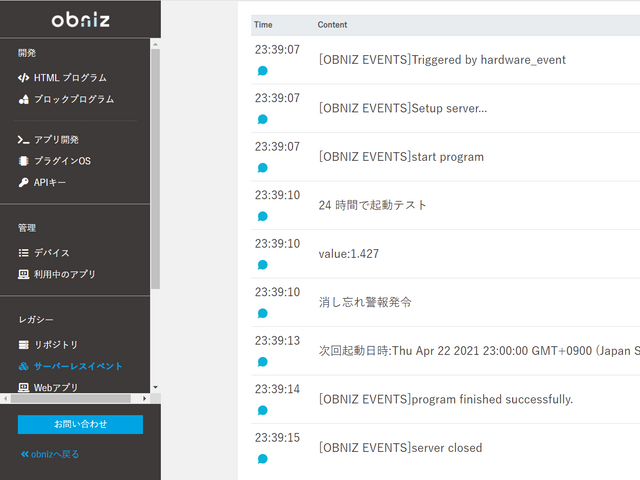Click the デバイス list icon

click(x=24, y=253)
